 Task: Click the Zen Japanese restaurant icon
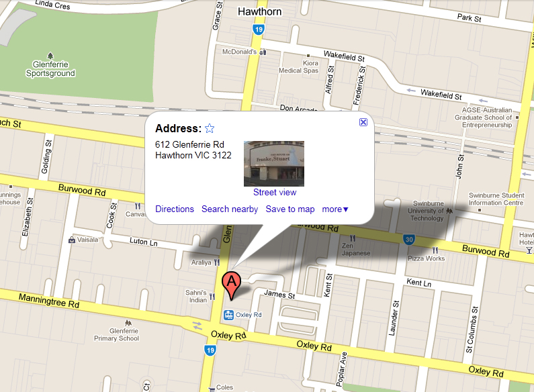click(353, 238)
